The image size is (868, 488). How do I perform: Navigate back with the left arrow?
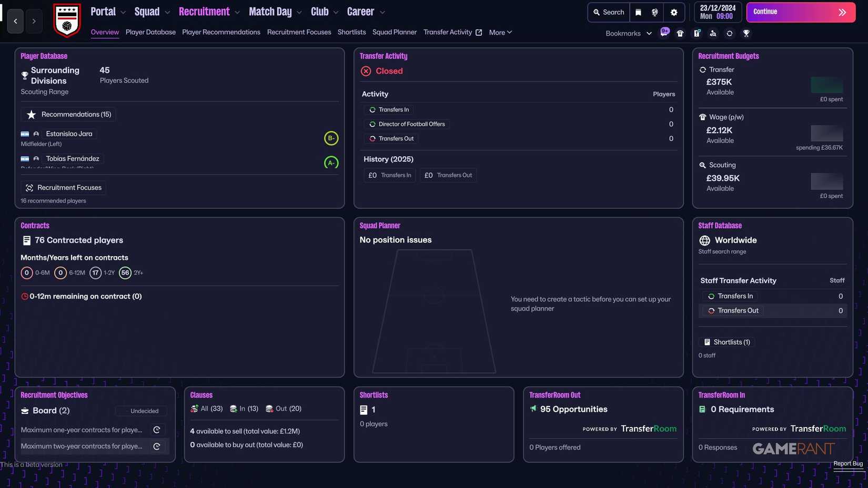15,21
